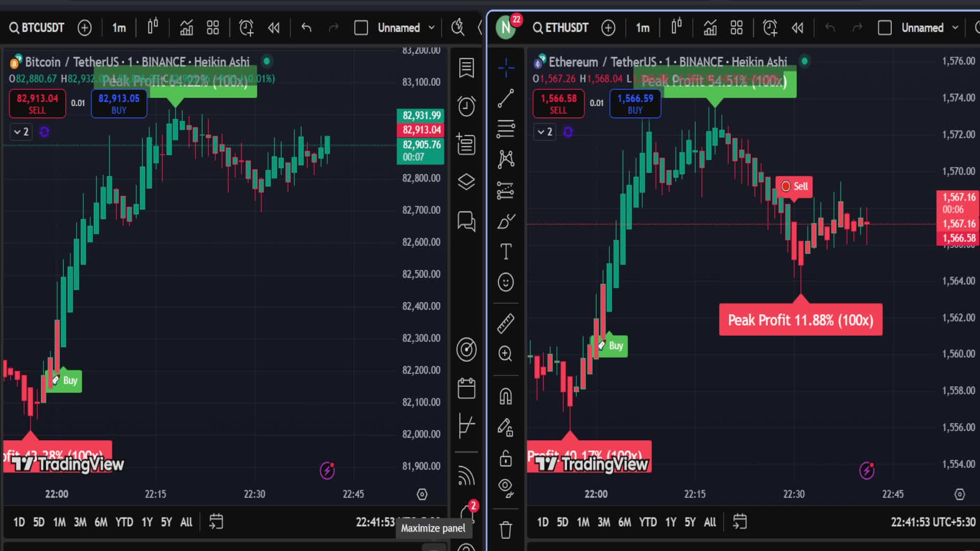Open quick search on BTCUSDT toolbar
Image resolution: width=980 pixels, height=551 pixels.
(x=458, y=28)
